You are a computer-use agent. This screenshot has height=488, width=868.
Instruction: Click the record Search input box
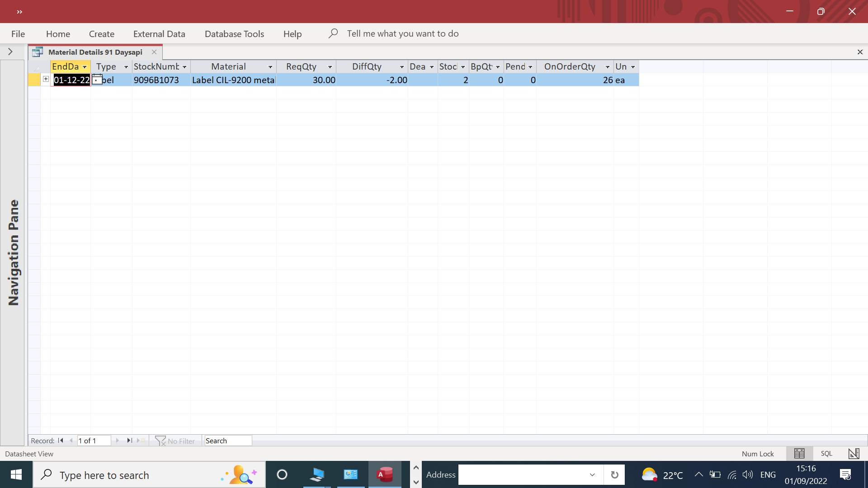(x=228, y=441)
